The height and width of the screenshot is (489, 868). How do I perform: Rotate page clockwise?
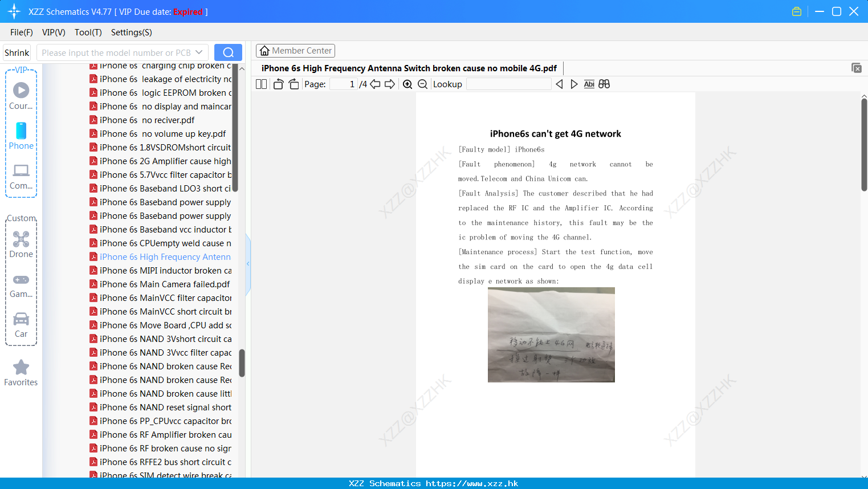[294, 84]
